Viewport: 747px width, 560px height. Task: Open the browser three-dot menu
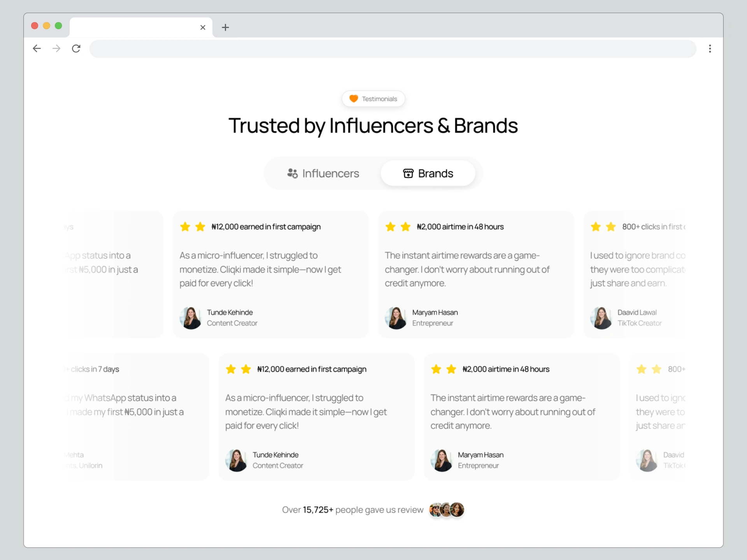710,49
